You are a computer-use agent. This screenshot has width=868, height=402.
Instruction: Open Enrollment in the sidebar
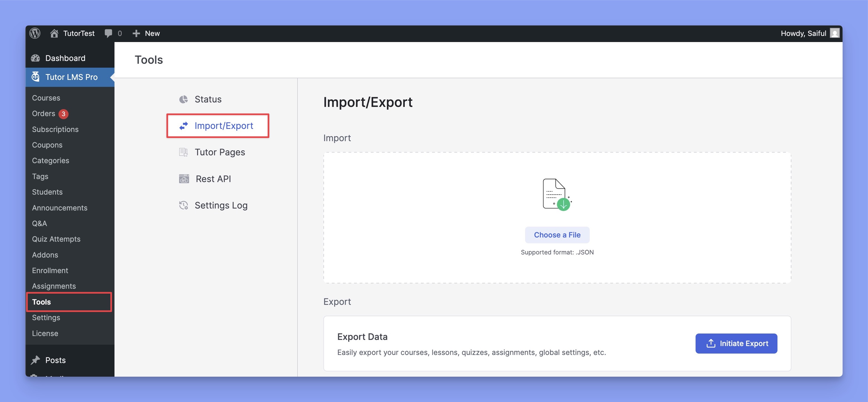pos(50,271)
